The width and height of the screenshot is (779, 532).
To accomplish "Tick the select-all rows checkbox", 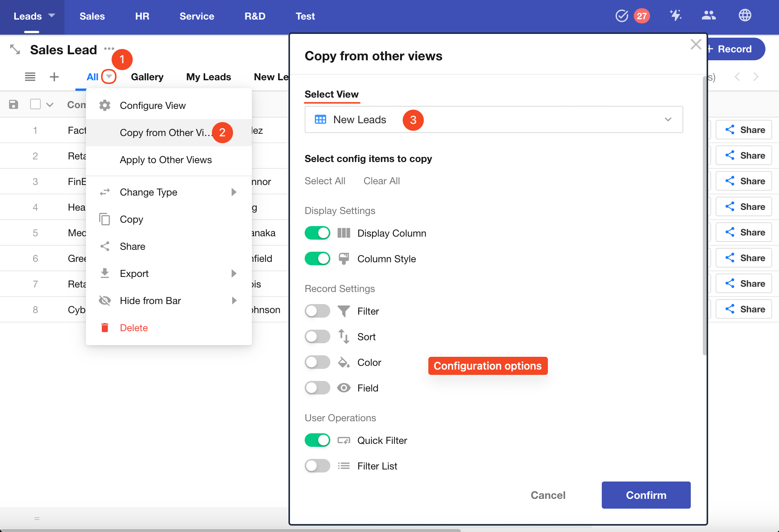I will click(x=35, y=104).
